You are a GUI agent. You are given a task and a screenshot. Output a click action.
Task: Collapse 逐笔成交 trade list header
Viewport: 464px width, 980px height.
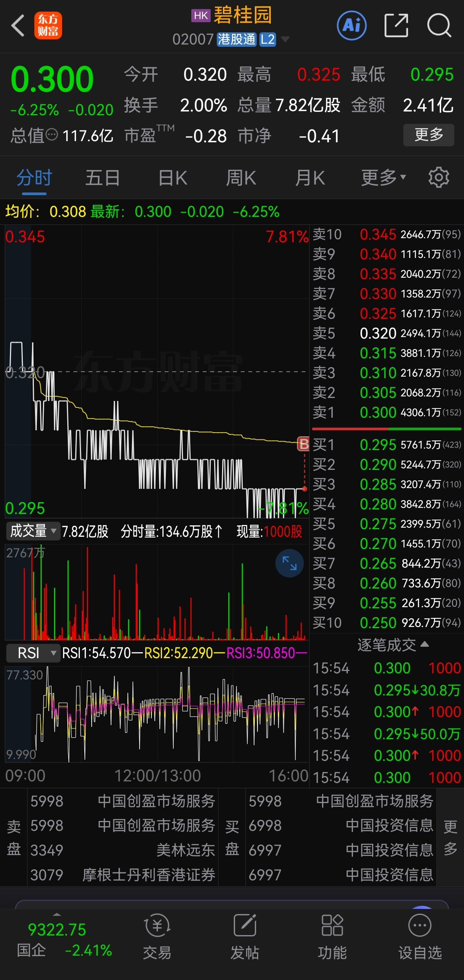click(393, 645)
